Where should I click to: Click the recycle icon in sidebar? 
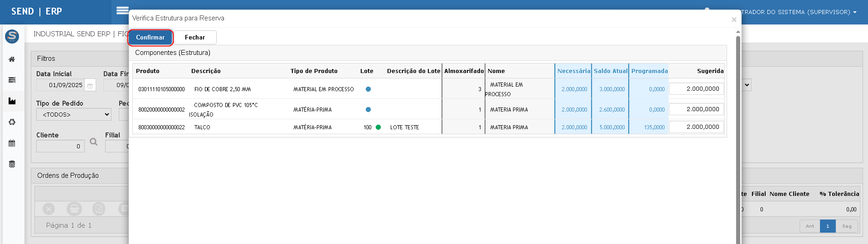(12, 122)
